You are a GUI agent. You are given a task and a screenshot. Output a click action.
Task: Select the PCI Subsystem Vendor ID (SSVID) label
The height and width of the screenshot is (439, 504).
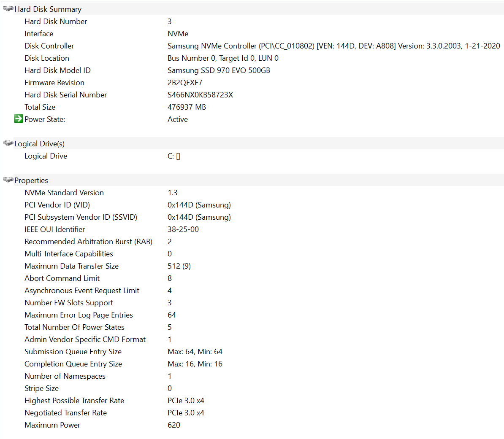coord(81,217)
